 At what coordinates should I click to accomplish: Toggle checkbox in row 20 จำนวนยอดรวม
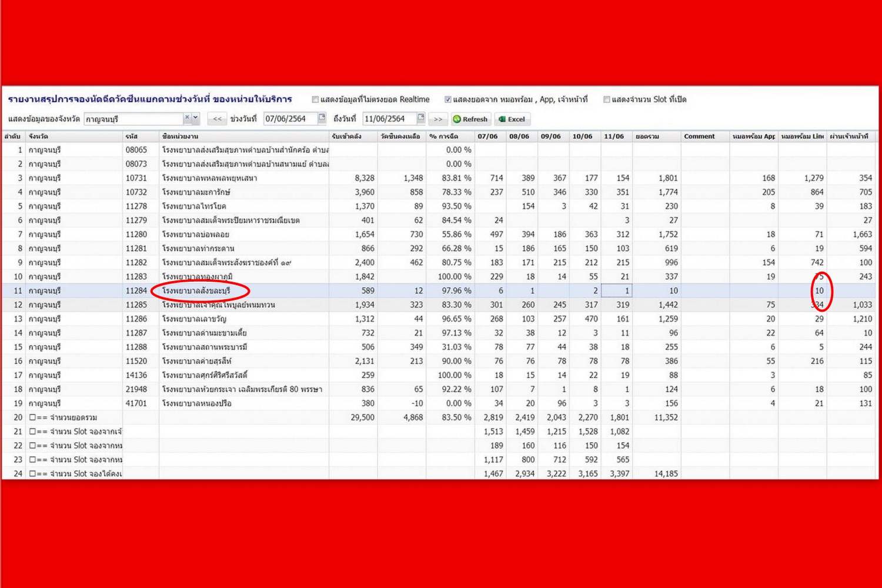pyautogui.click(x=34, y=417)
